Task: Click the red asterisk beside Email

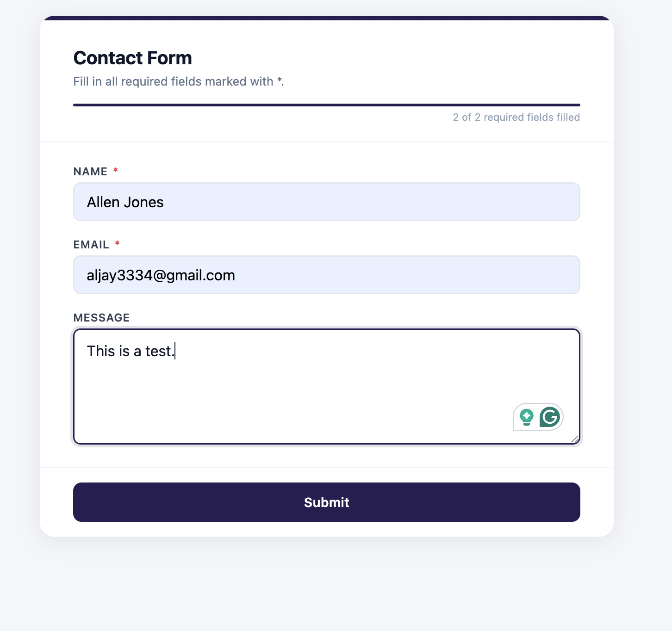Action: (118, 244)
